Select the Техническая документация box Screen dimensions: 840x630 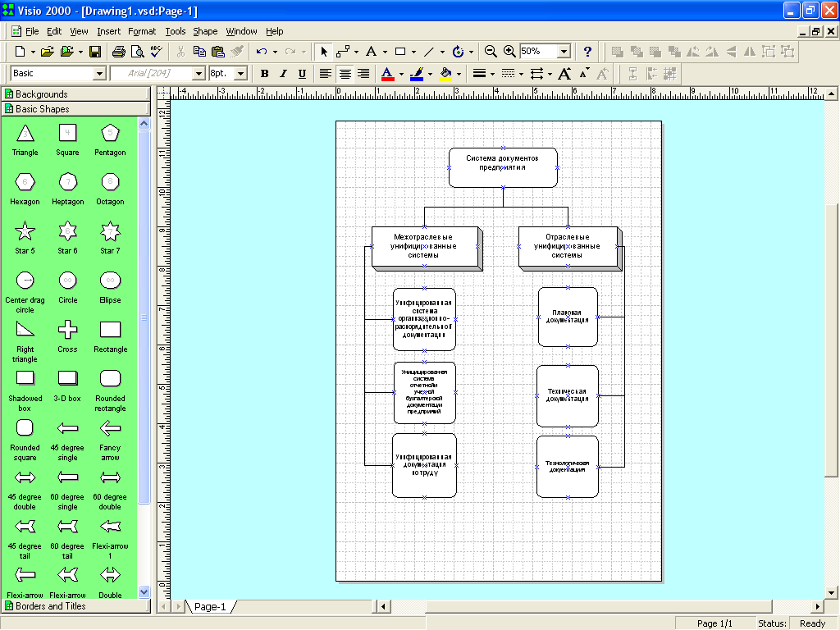[x=568, y=396]
